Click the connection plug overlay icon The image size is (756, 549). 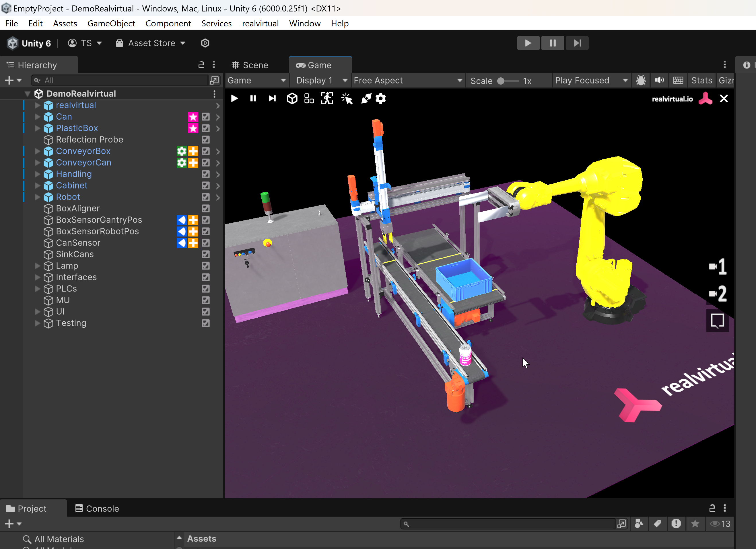click(x=366, y=99)
